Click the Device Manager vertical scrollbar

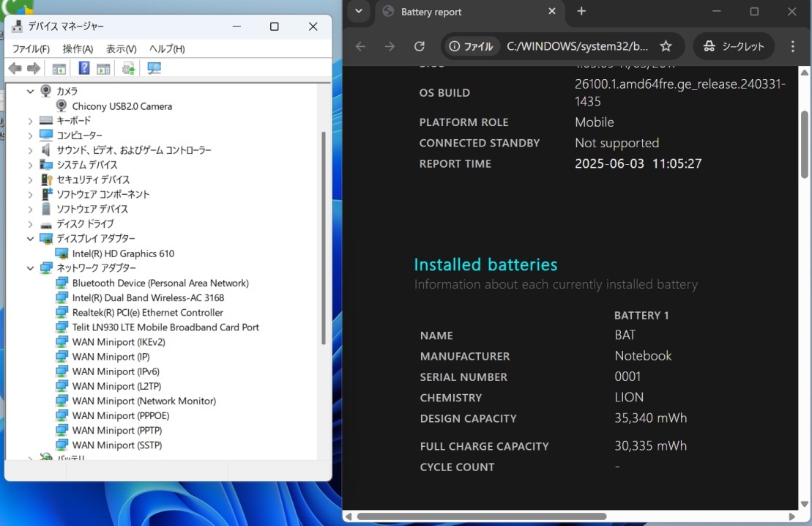point(324,238)
